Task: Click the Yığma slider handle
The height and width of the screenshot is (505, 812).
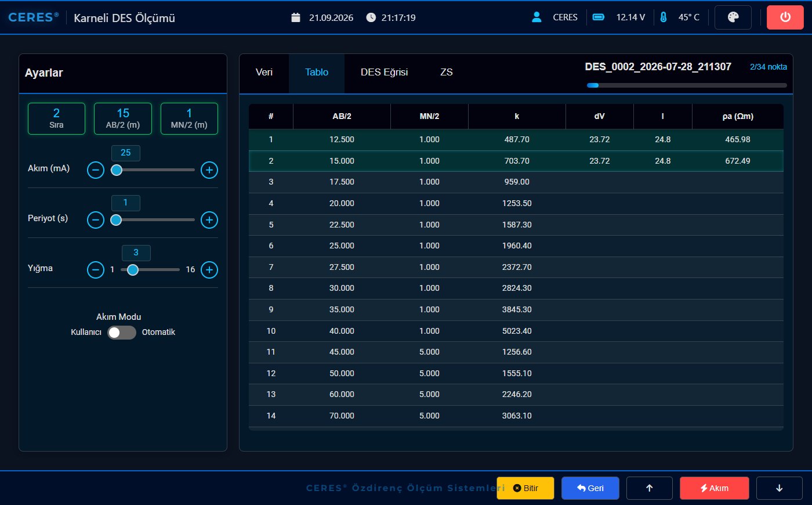Action: click(133, 270)
